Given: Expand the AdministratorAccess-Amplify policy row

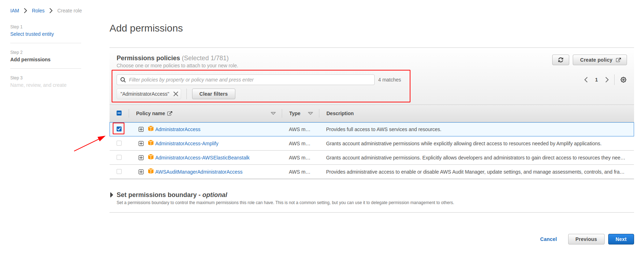Looking at the screenshot, I should (x=141, y=144).
